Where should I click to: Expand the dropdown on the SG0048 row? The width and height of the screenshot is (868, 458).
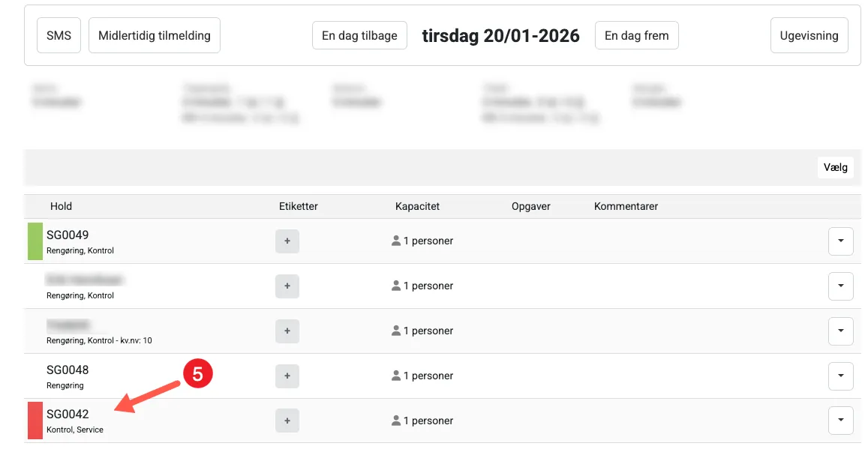[840, 376]
